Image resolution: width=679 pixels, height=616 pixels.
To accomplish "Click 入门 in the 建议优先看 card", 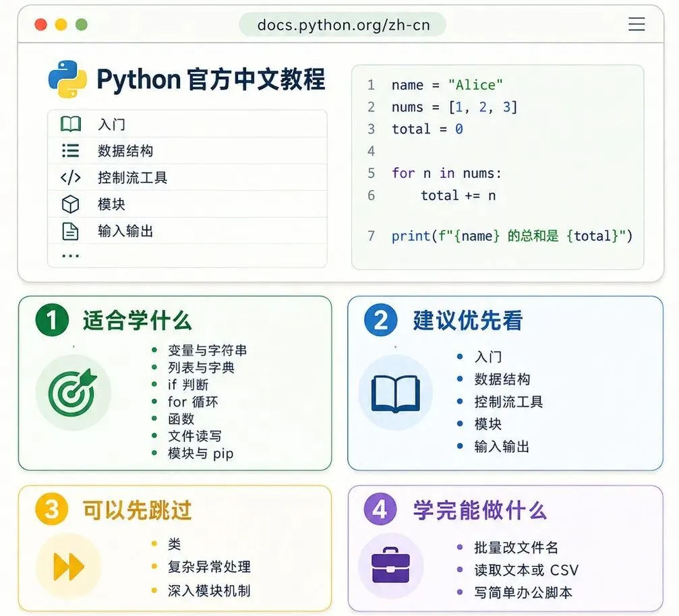I will pos(488,357).
